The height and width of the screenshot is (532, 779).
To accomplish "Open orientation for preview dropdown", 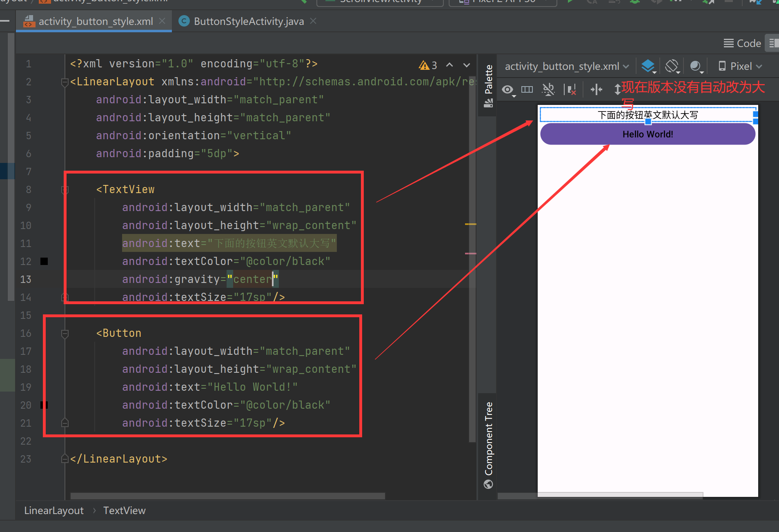I will click(x=672, y=66).
